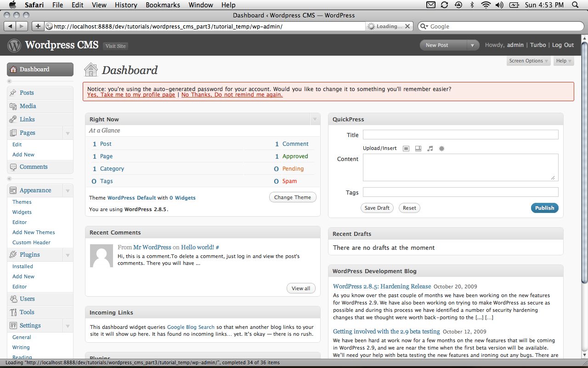588x368 pixels.
Task: Click the Users icon in sidebar
Action: pyautogui.click(x=13, y=299)
